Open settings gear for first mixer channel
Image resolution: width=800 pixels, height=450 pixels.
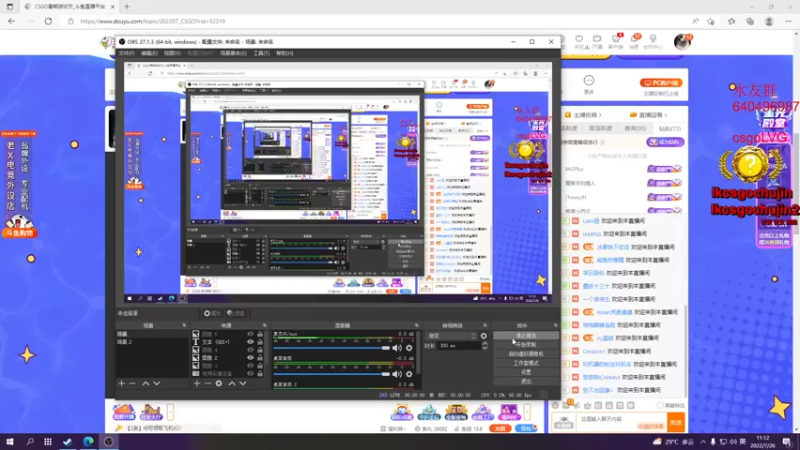point(409,348)
